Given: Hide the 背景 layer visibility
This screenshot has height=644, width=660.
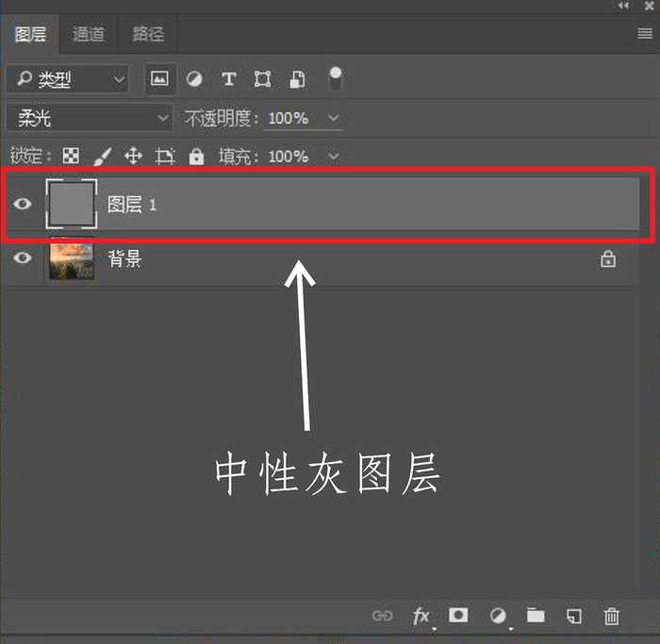Looking at the screenshot, I should tap(23, 258).
